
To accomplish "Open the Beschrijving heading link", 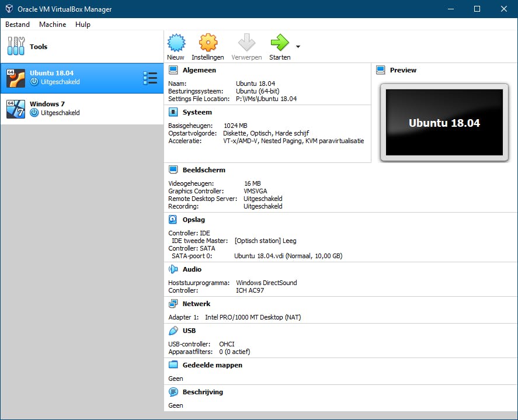I will tap(203, 392).
